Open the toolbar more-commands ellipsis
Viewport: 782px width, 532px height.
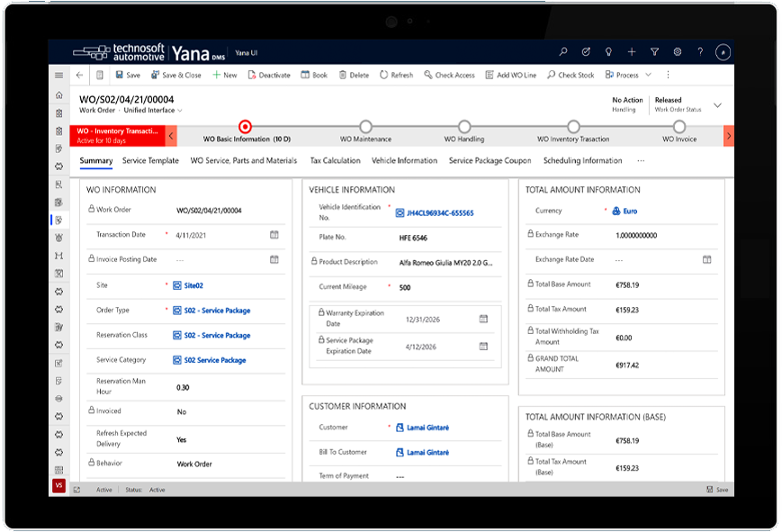(668, 75)
